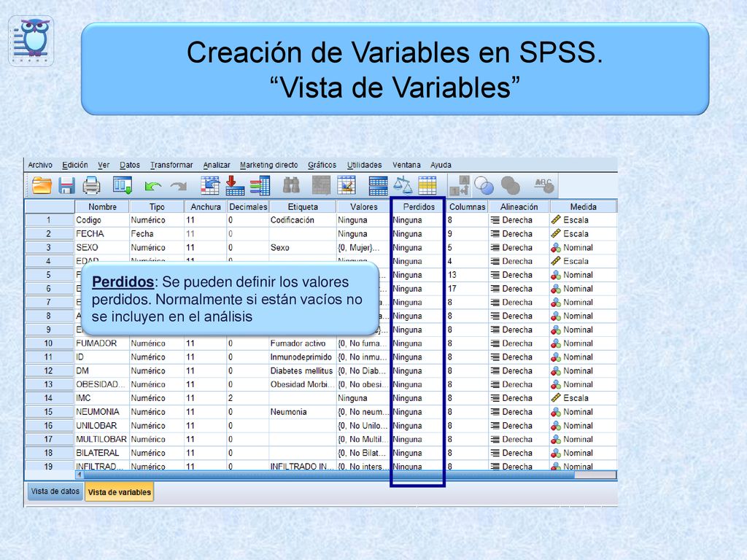Screen dimensions: 747x560
Task: Click the variable name cell UNILOBAR
Action: (102, 426)
